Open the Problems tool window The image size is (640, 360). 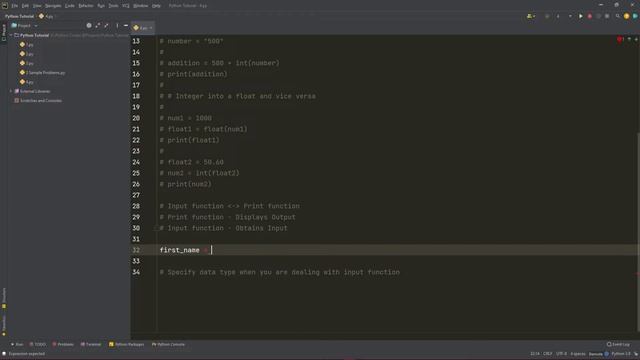[63, 344]
